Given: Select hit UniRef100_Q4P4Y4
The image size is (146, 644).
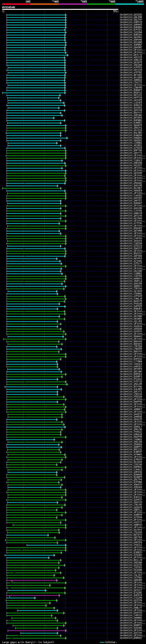Looking at the screenshot, I should click(131, 595).
